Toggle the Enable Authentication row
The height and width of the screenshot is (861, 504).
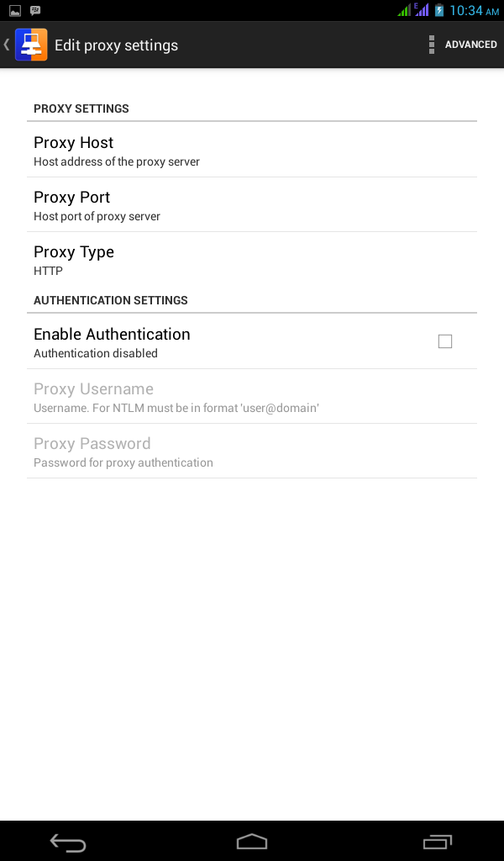252,341
